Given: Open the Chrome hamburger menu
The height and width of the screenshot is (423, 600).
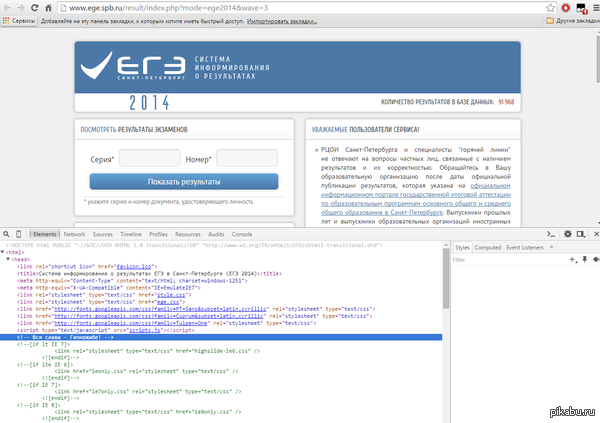Looking at the screenshot, I should pyautogui.click(x=592, y=7).
